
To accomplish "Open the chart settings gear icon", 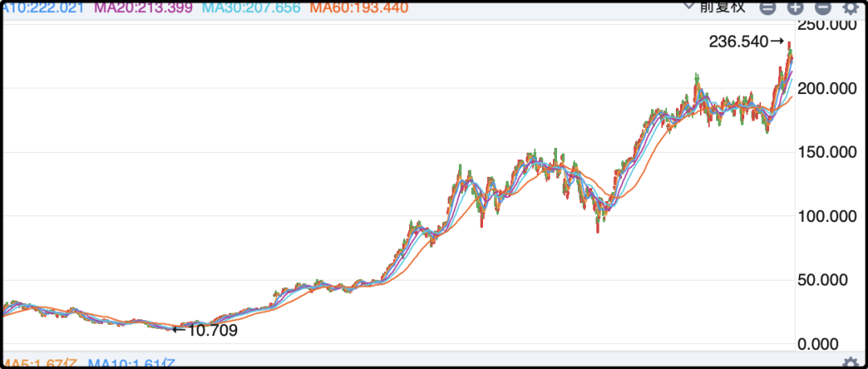I will [x=850, y=8].
